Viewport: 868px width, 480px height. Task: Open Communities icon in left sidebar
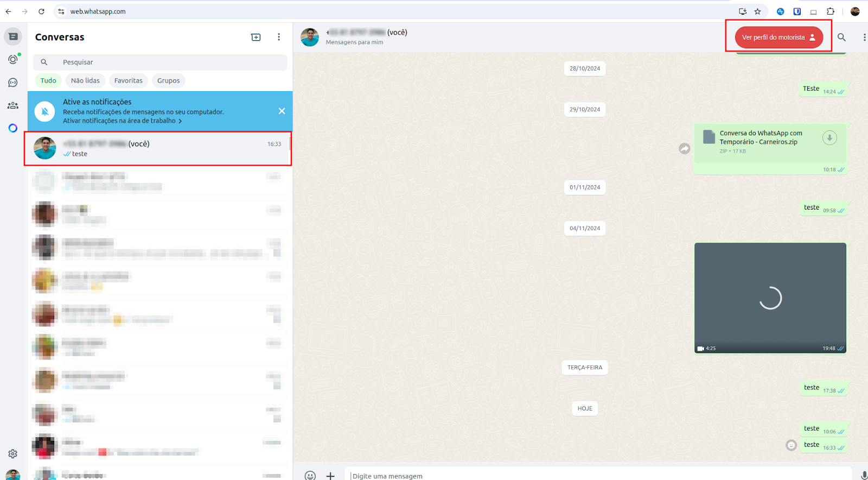[x=13, y=105]
